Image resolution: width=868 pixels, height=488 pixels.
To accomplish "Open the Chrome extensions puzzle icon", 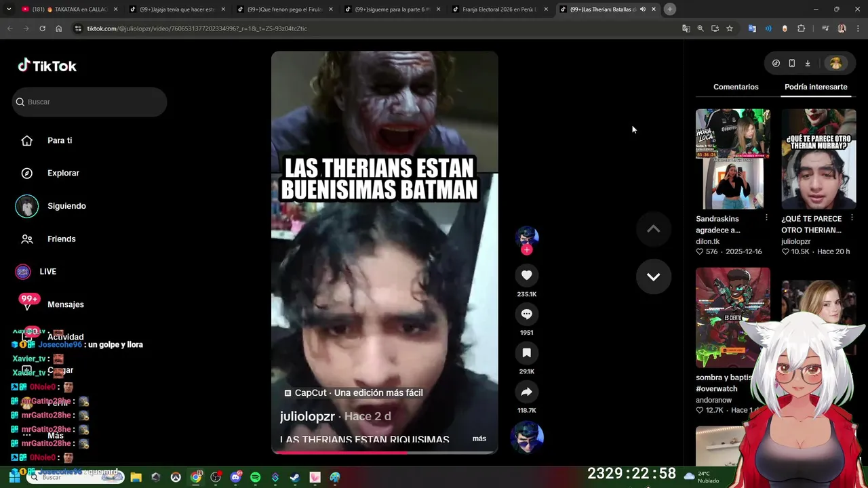I will 801,28.
